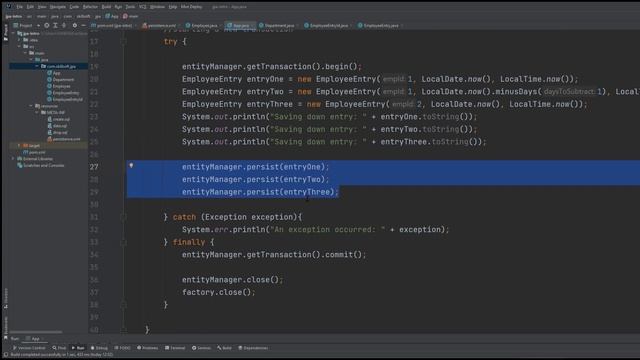Open Services tool window

click(x=201, y=348)
